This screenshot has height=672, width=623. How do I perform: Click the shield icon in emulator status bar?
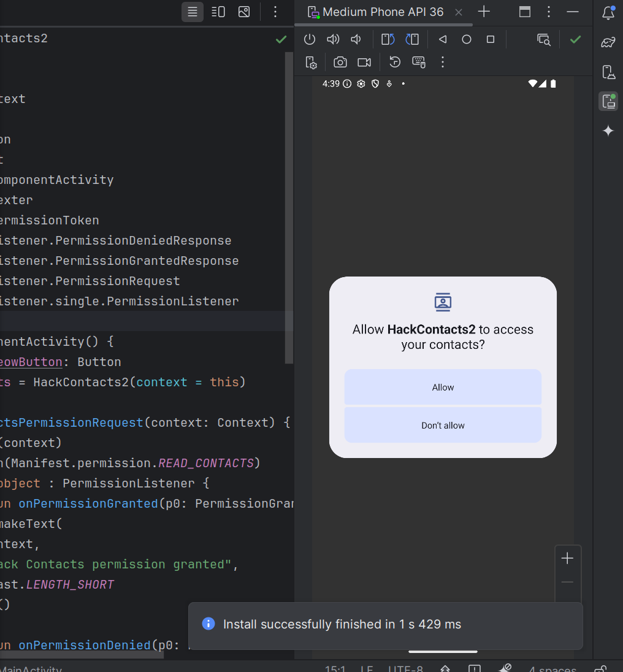click(x=375, y=83)
